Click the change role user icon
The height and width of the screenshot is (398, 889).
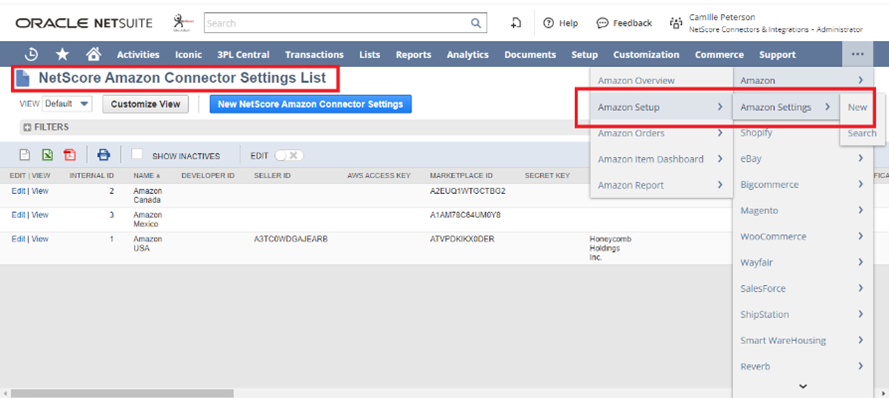675,23
